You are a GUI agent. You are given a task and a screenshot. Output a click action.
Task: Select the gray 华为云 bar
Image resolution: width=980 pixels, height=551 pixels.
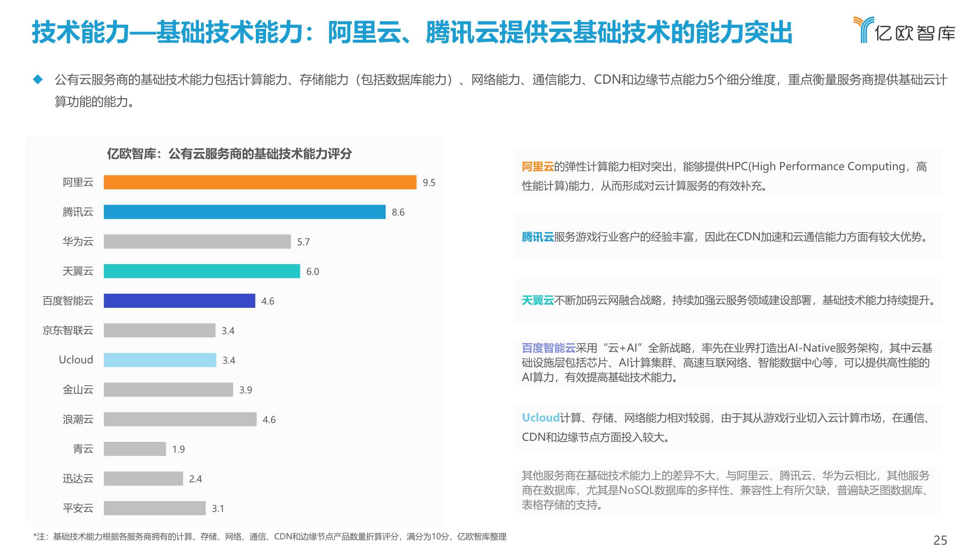pyautogui.click(x=197, y=241)
